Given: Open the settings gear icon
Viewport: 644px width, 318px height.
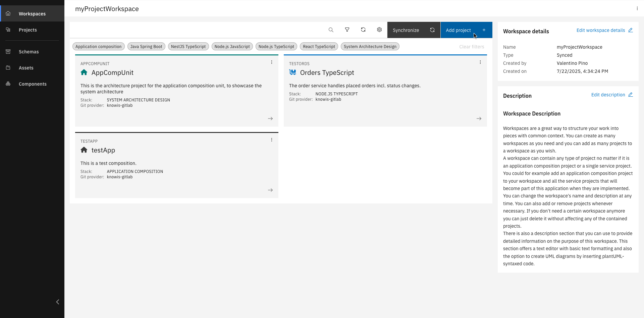Looking at the screenshot, I should 379,30.
